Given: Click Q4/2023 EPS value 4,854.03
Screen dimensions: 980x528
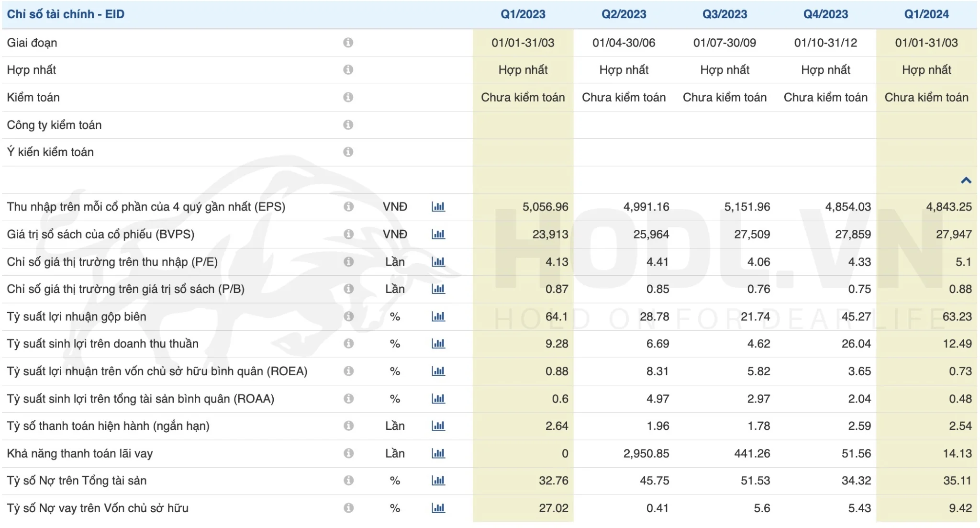Looking at the screenshot, I should click(x=847, y=207).
